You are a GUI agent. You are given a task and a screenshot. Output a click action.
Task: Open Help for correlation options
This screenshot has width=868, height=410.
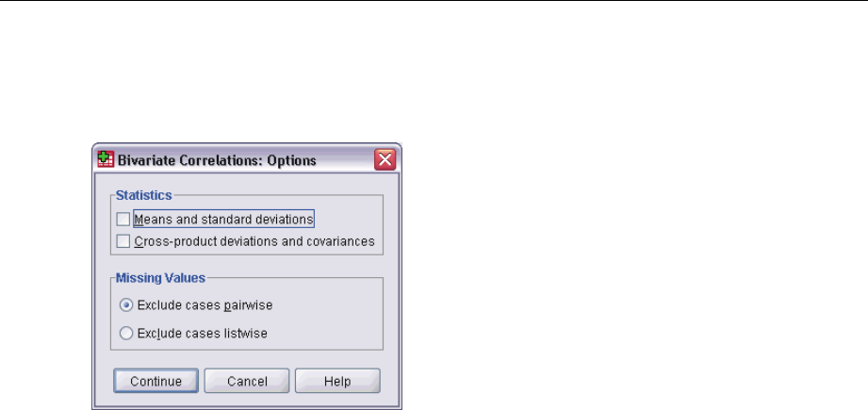coord(337,381)
